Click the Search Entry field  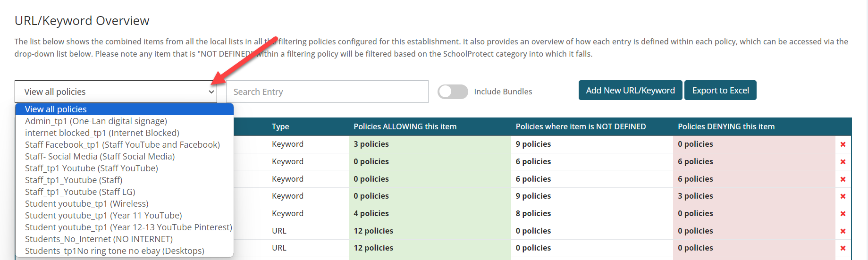coord(327,92)
